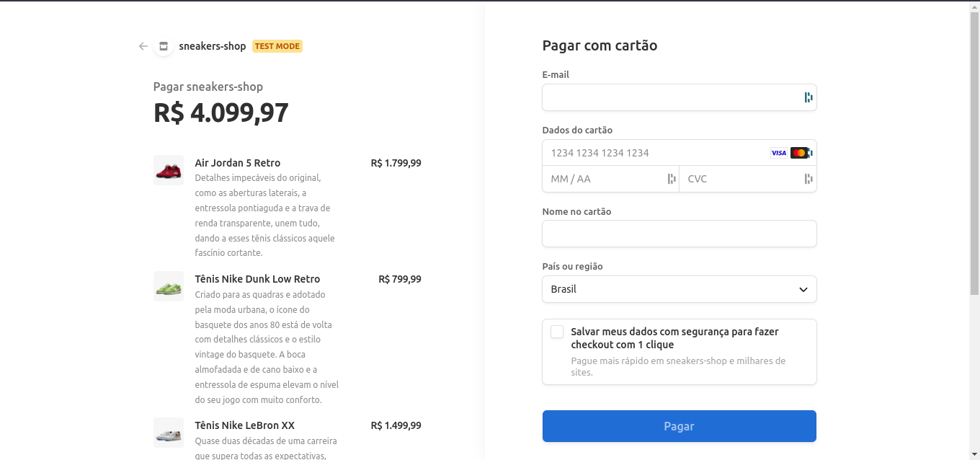
Task: Click the CVC hint icon
Action: coord(808,178)
